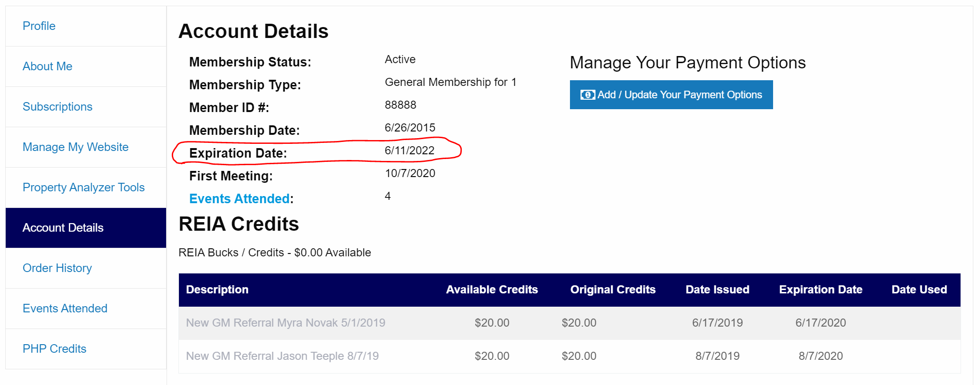
Task: Go to PHP Credits in the sidebar
Action: tap(55, 349)
